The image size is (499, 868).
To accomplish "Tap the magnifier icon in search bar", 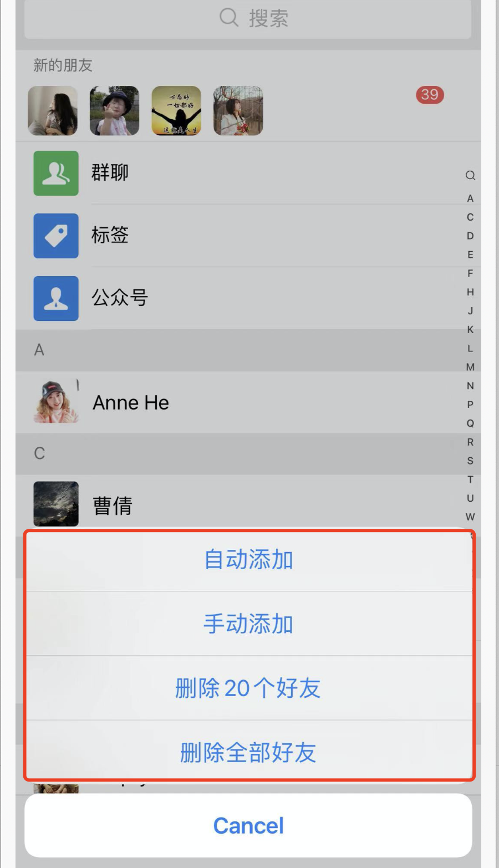I will click(229, 18).
